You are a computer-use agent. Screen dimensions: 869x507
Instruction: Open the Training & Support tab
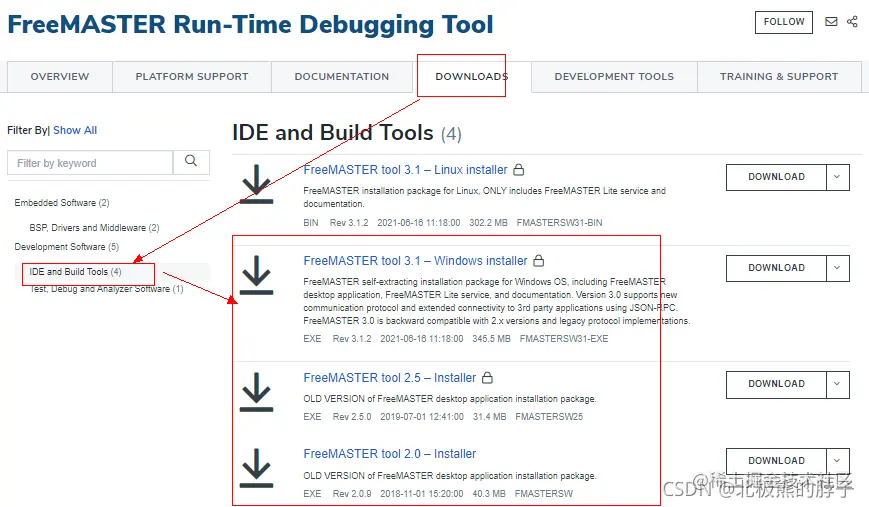tap(779, 76)
